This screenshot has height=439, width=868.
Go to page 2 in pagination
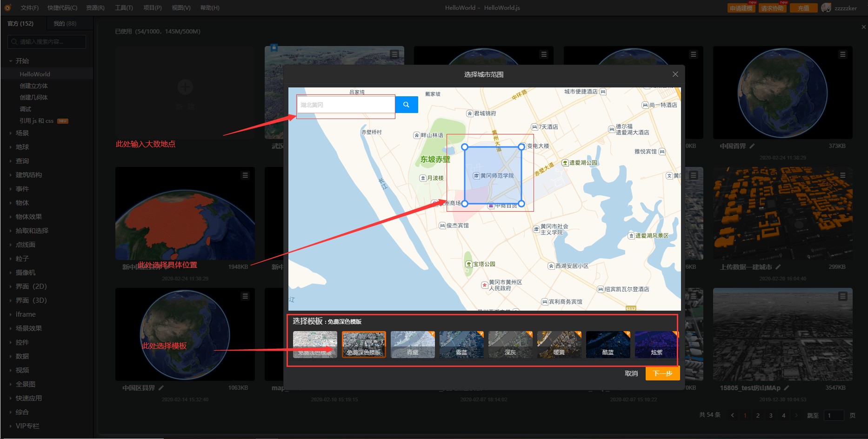point(758,415)
